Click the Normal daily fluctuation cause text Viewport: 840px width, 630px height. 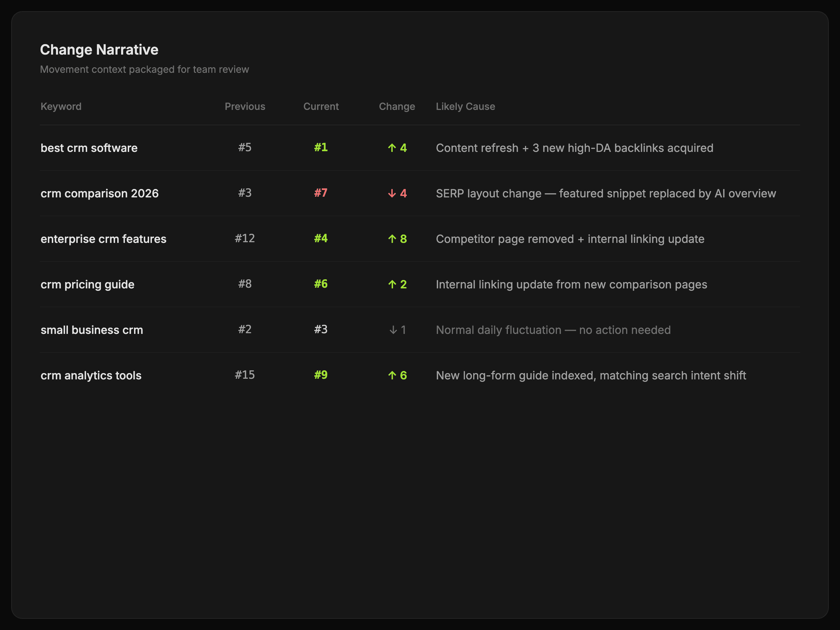(x=553, y=330)
